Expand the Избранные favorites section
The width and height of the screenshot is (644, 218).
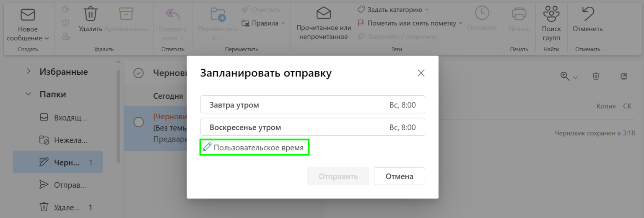click(29, 72)
